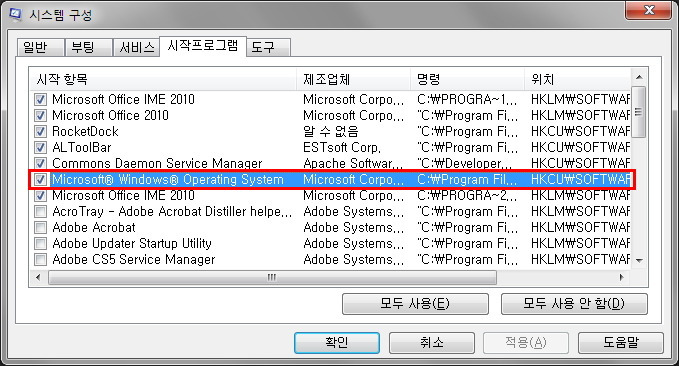The width and height of the screenshot is (679, 366).
Task: Click the vertical scrollbar thumb
Action: coord(639,112)
